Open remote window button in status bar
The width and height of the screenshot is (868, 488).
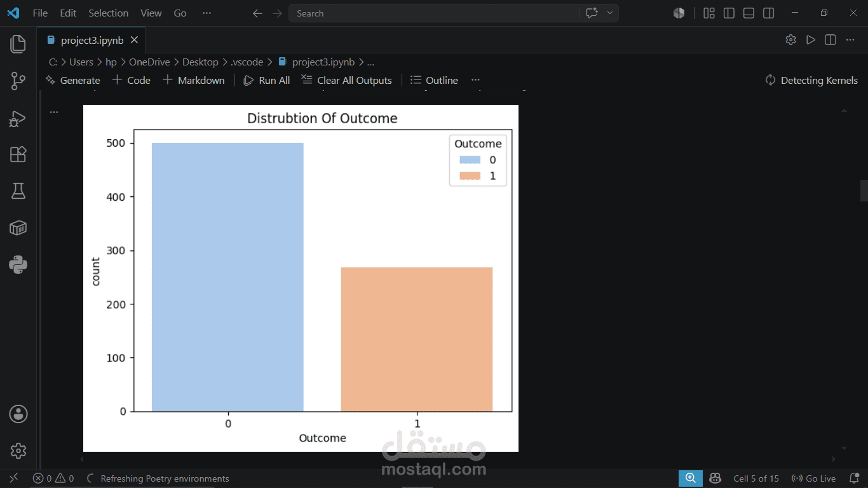[x=14, y=478]
